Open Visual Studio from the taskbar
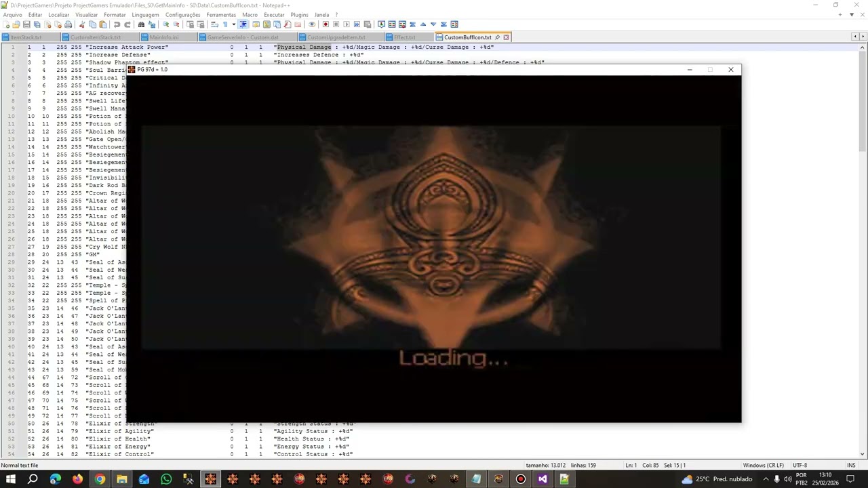 click(542, 479)
